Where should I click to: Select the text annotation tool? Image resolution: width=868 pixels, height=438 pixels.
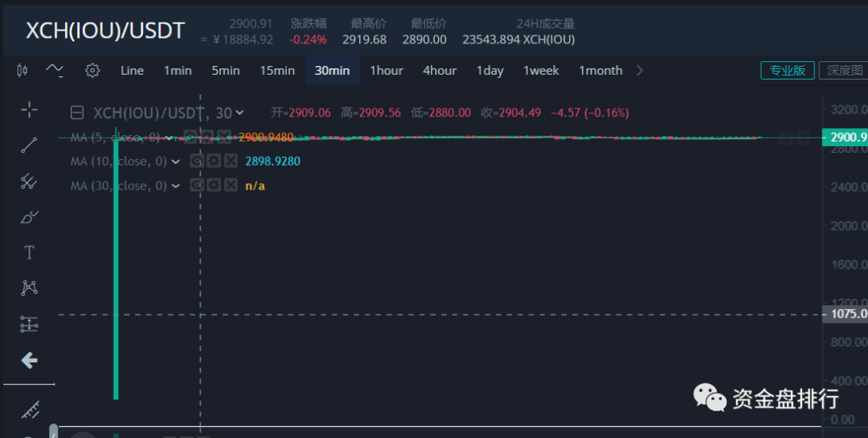[x=30, y=252]
